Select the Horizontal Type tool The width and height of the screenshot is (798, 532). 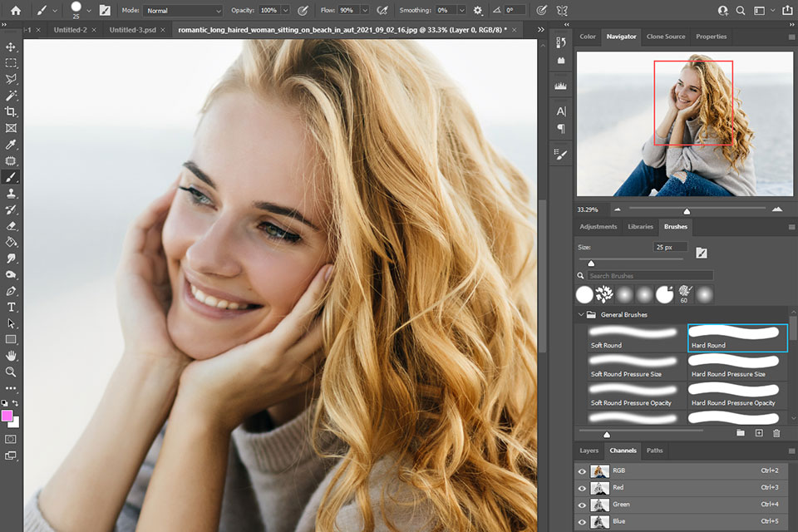[x=11, y=307]
